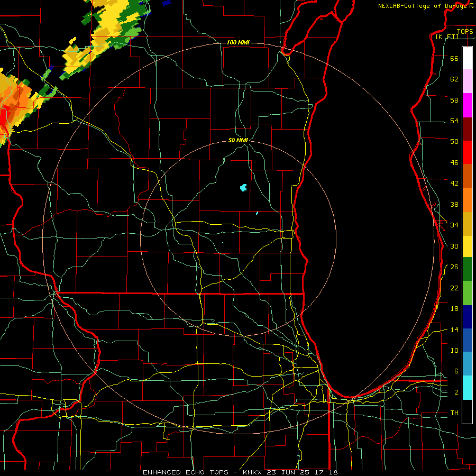
Task: Click the "50 NMI" range ring label
Action: (x=238, y=140)
